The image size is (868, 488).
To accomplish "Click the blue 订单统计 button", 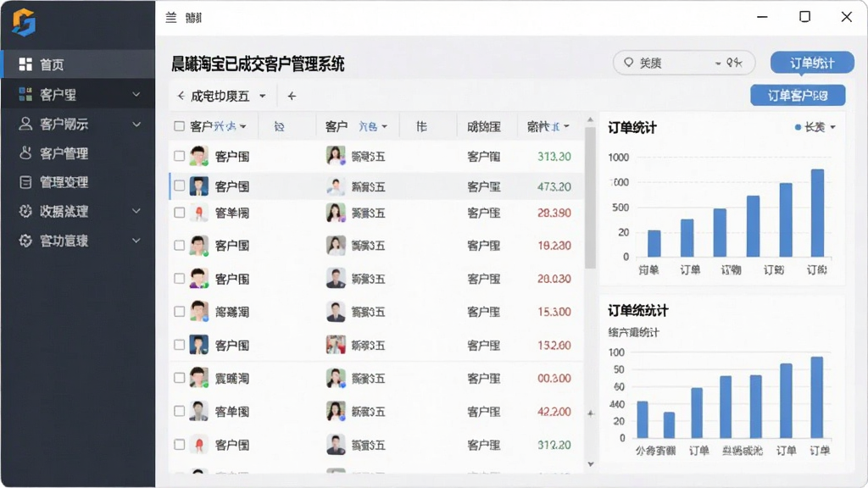I will click(812, 63).
